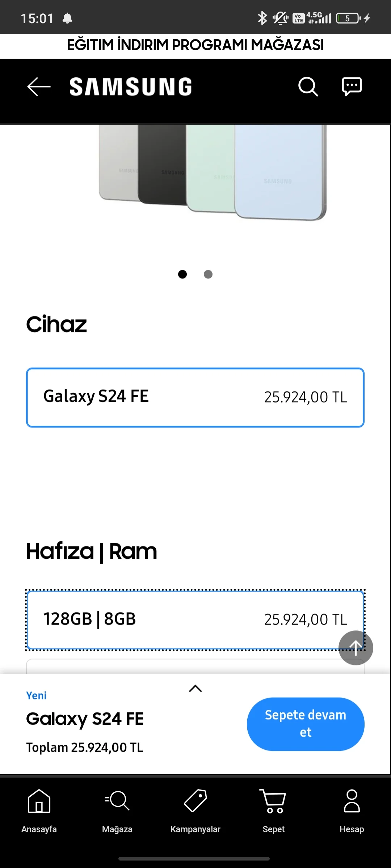The height and width of the screenshot is (868, 391).
Task: Select the Galaxy S24 FE device option
Action: [x=195, y=397]
